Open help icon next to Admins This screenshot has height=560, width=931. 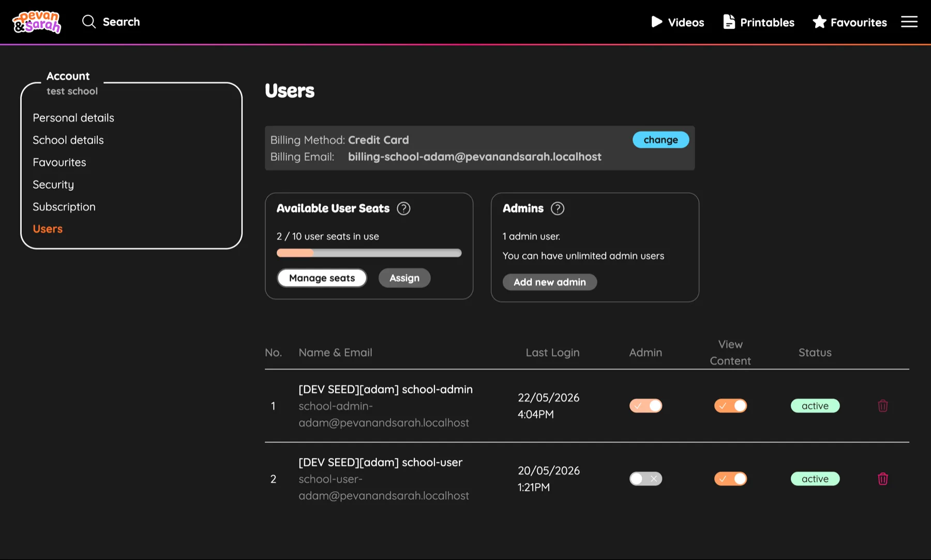[x=558, y=208]
